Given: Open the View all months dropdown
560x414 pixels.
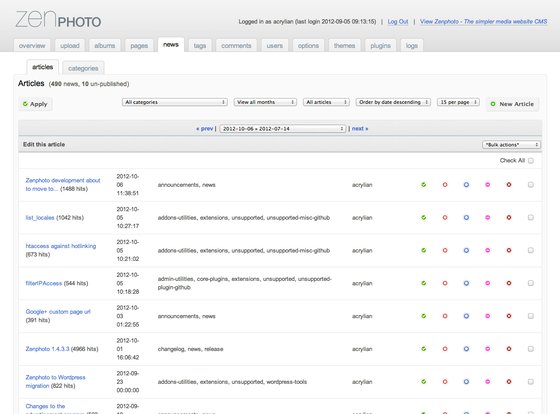Looking at the screenshot, I should pyautogui.click(x=265, y=102).
